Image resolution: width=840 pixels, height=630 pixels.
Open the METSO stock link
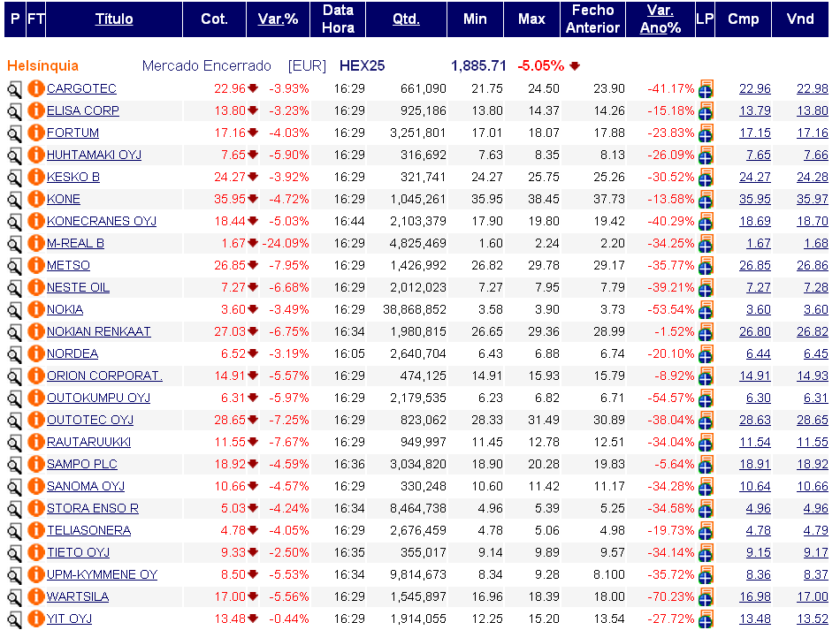[69, 265]
